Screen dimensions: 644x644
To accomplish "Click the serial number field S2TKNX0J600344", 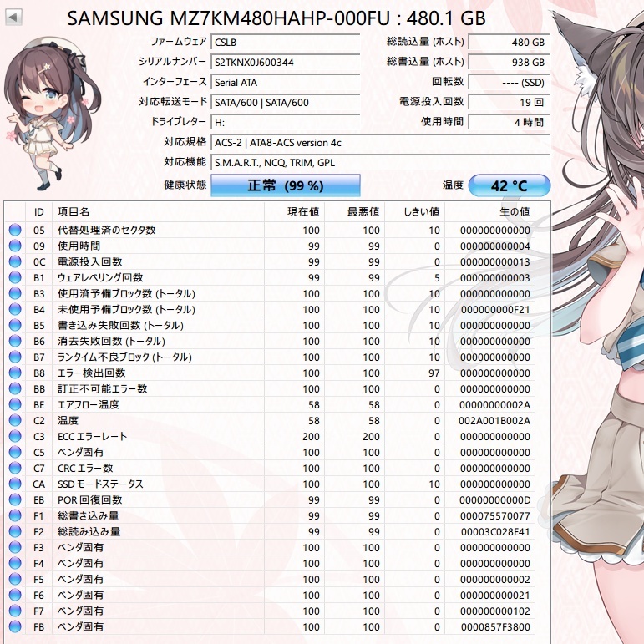I will pos(286,63).
